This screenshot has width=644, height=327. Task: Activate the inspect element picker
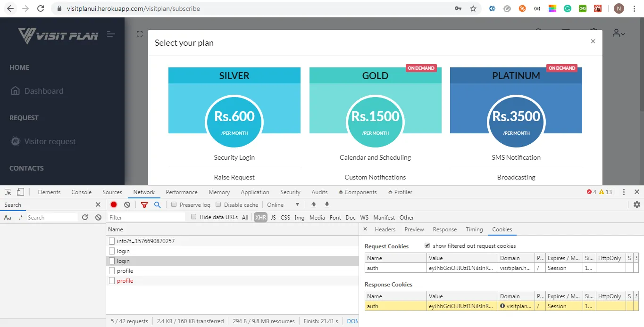8,192
